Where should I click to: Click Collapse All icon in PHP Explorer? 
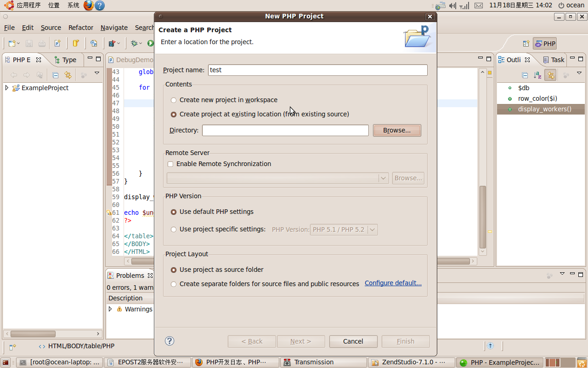coord(56,75)
